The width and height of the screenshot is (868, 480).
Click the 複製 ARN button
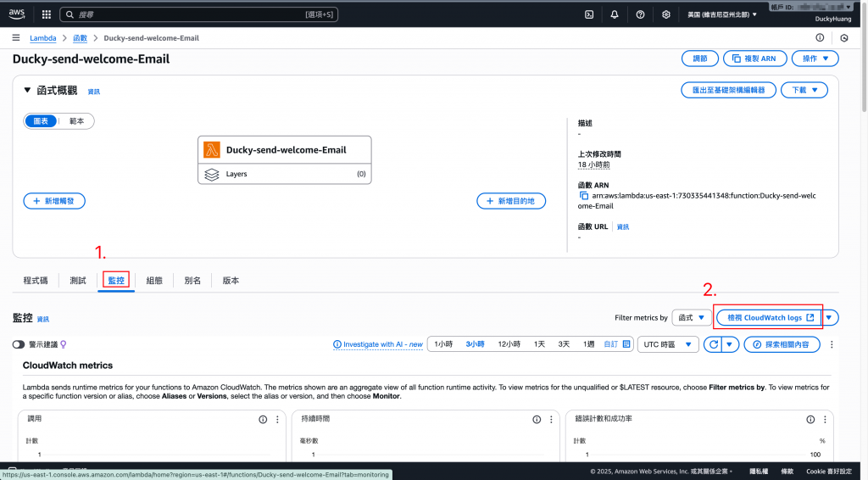754,59
